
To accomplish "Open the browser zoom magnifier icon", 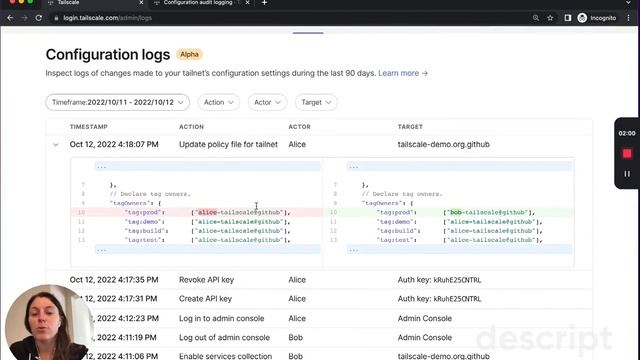I will tap(536, 18).
